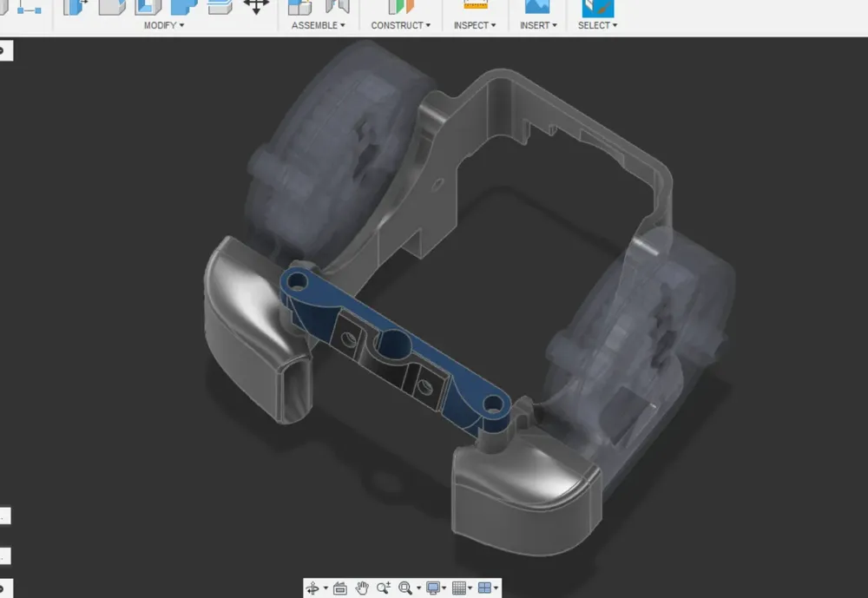Screen dimensions: 868x598
Task: Toggle the multi-viewport layout icon
Action: (486, 588)
